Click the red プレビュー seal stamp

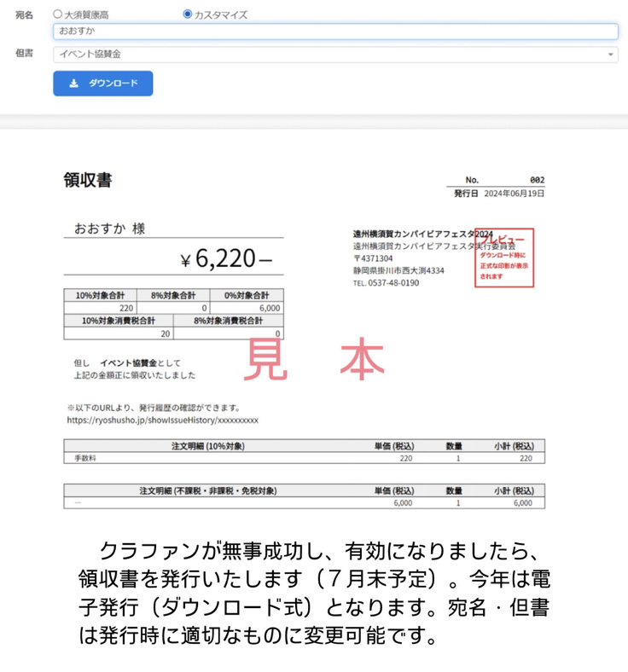click(x=503, y=258)
